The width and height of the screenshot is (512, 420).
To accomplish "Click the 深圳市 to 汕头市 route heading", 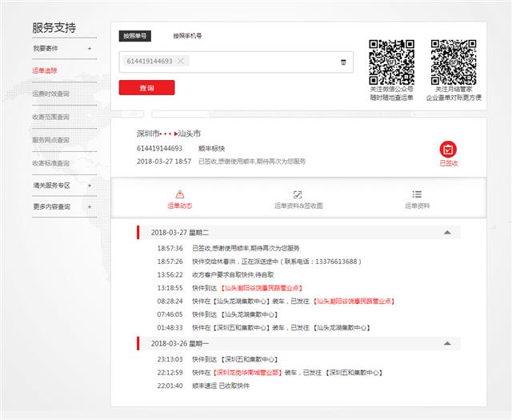I will pos(169,134).
